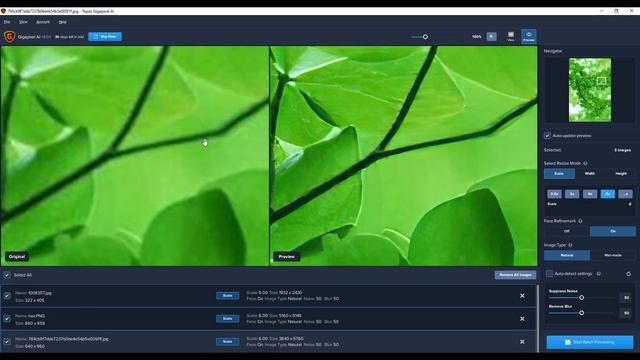Toggle the Preview eye icon

click(529, 36)
